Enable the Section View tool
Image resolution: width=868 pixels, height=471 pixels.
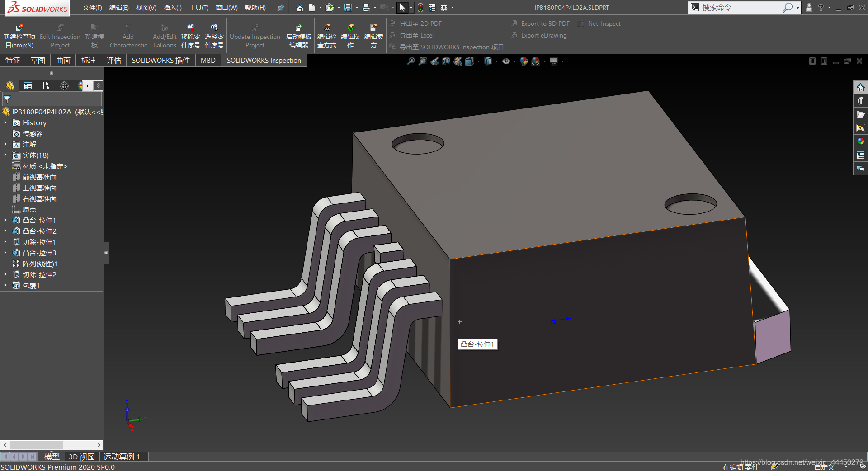[x=446, y=61]
